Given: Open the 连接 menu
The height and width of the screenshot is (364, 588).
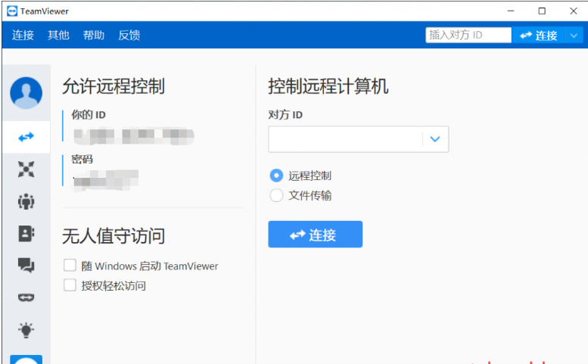Looking at the screenshot, I should (23, 36).
